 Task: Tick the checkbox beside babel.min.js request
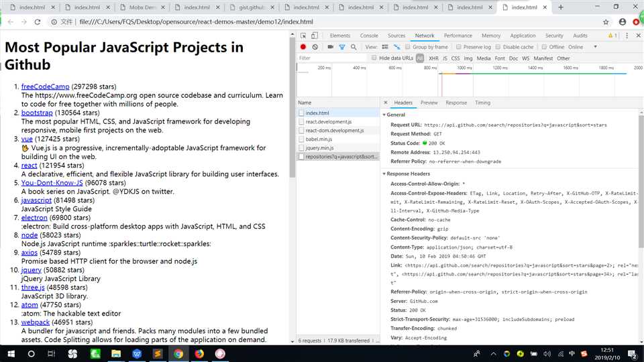point(301,139)
